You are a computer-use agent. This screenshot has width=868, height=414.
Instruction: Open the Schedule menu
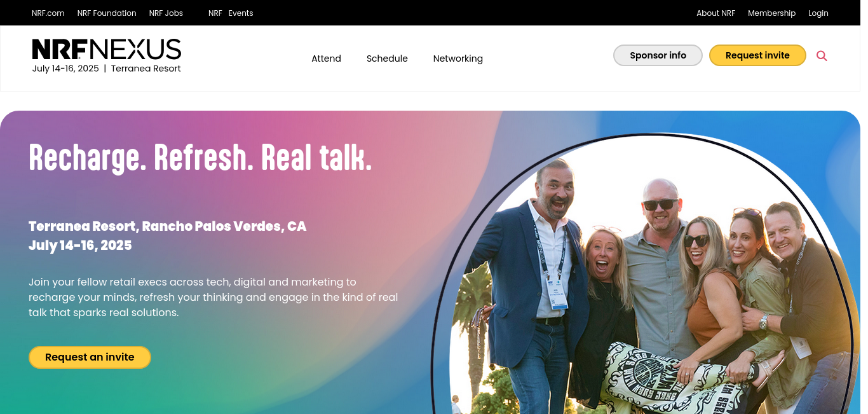click(x=387, y=59)
